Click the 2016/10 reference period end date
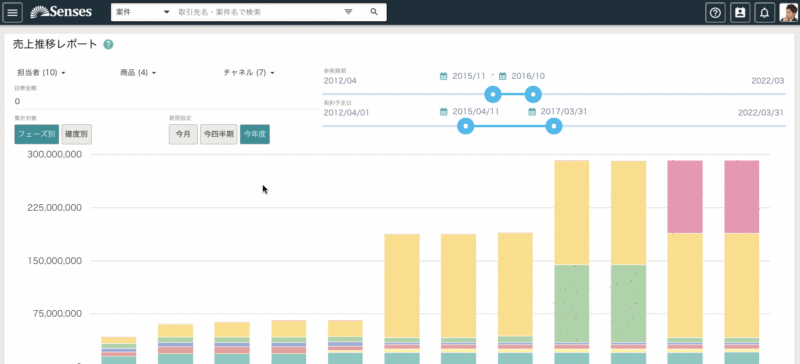The height and width of the screenshot is (364, 800). coord(528,76)
